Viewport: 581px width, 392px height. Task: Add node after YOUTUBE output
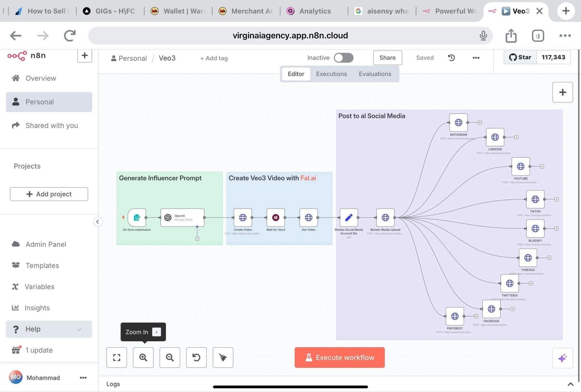542,167
